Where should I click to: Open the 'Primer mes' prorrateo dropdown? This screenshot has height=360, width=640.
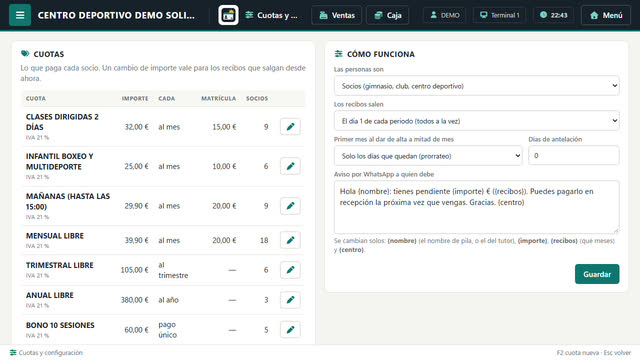[x=428, y=156]
